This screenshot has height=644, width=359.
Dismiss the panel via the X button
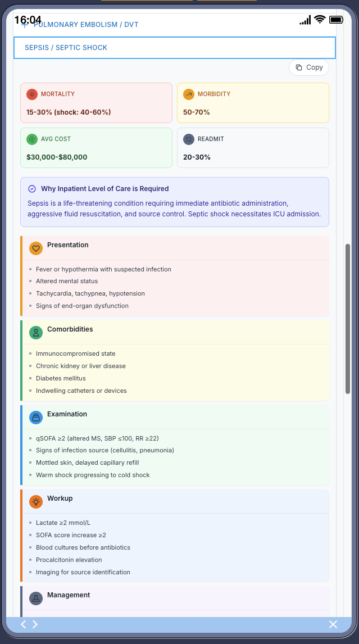pyautogui.click(x=333, y=624)
